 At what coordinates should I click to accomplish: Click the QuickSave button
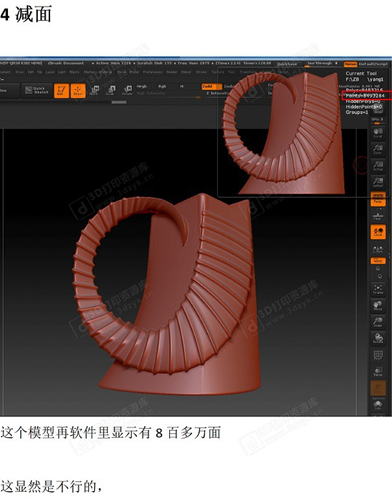pos(287,64)
